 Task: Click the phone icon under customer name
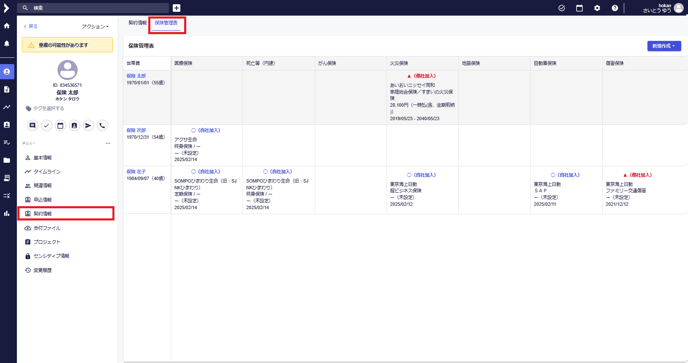tap(102, 126)
